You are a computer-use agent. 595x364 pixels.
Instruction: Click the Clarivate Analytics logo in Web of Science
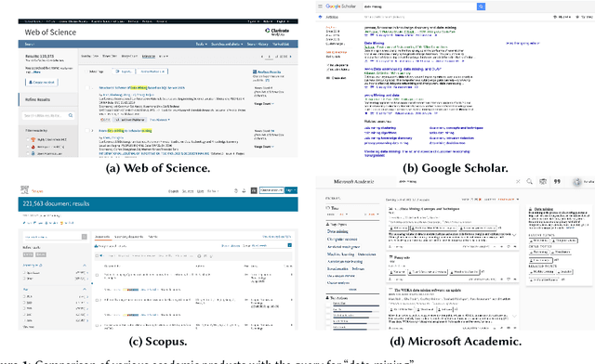coord(277,32)
